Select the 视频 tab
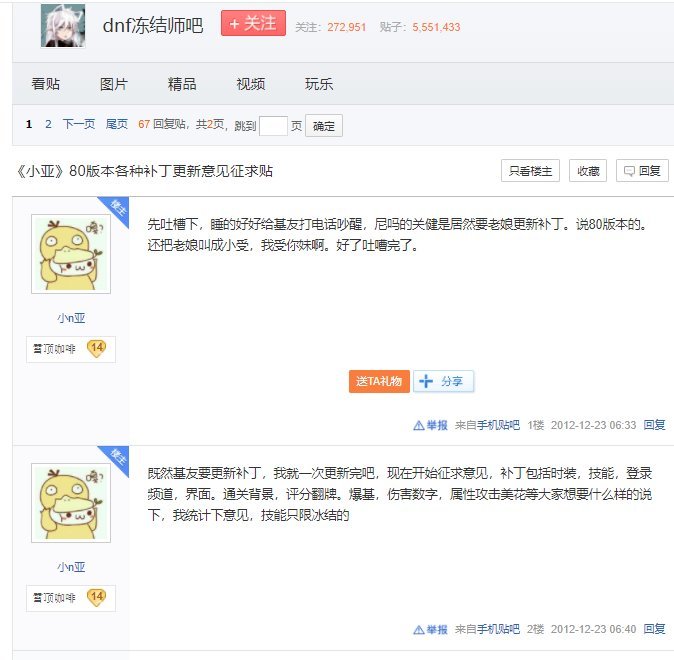The height and width of the screenshot is (660, 674). pyautogui.click(x=251, y=84)
